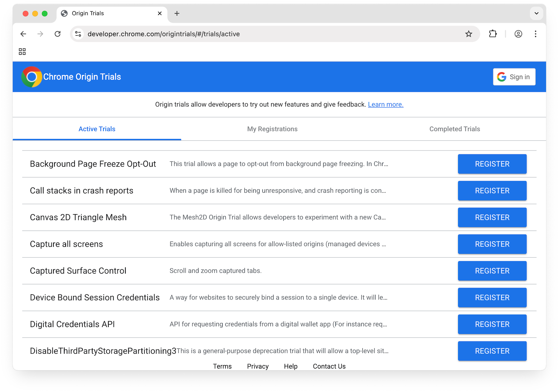Switch to Completed Trials tab
Image resolution: width=559 pixels, height=392 pixels.
coord(455,129)
